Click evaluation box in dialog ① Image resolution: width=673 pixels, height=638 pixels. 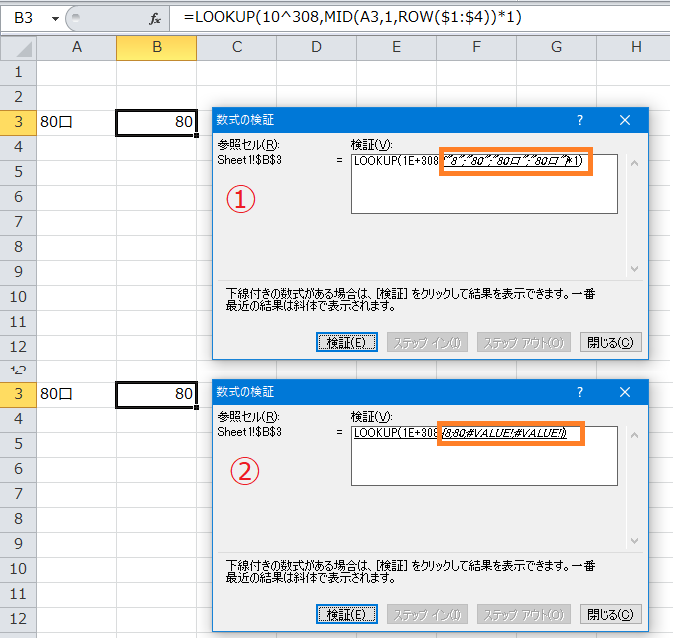point(484,184)
